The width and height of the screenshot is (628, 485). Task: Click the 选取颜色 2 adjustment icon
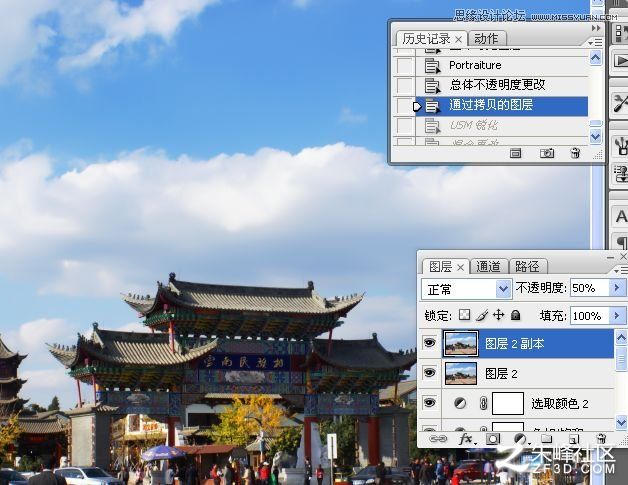tap(460, 403)
